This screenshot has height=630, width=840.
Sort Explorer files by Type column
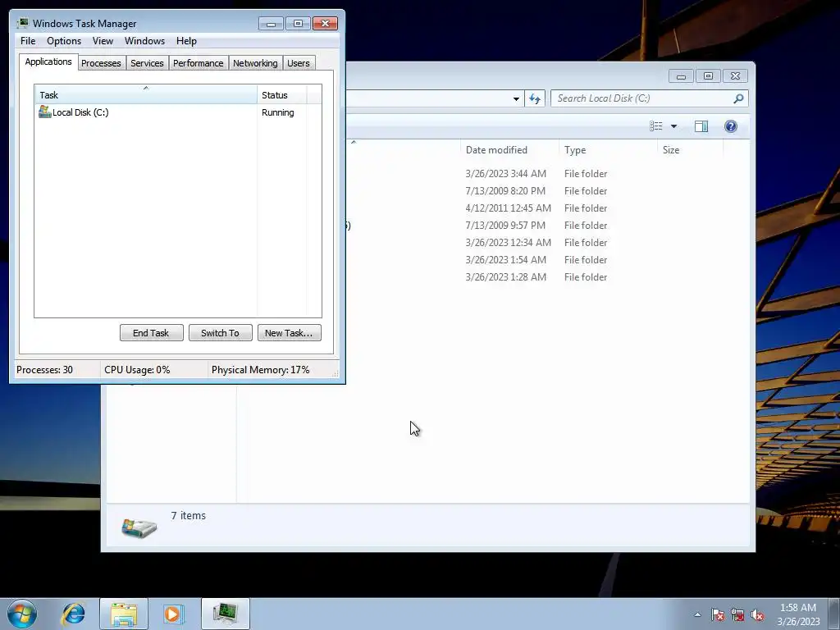[608, 150]
